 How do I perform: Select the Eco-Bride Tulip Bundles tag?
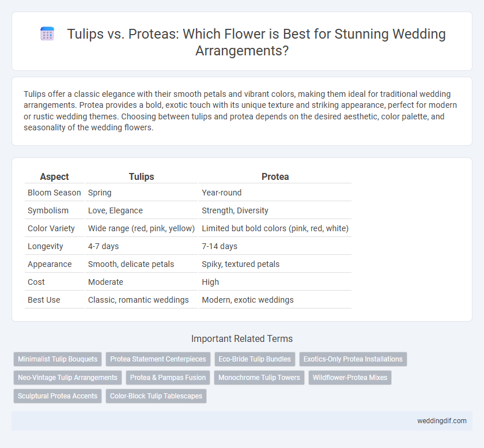pos(255,359)
